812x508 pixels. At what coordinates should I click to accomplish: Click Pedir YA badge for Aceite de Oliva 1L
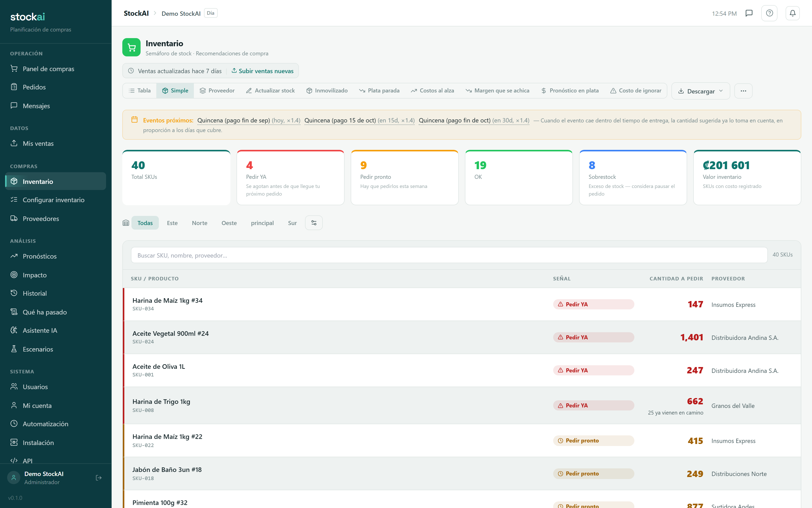(594, 370)
